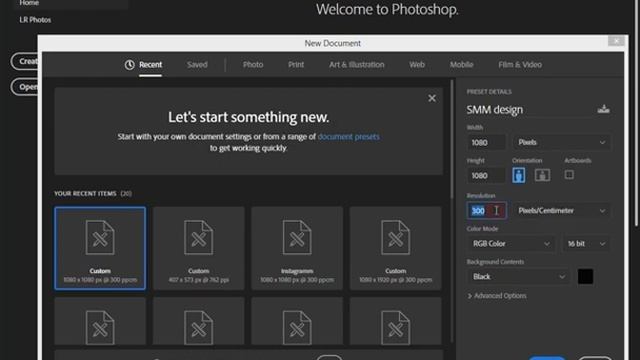Screen dimensions: 640x360
Task: Expand Advanced Options
Action: click(497, 296)
